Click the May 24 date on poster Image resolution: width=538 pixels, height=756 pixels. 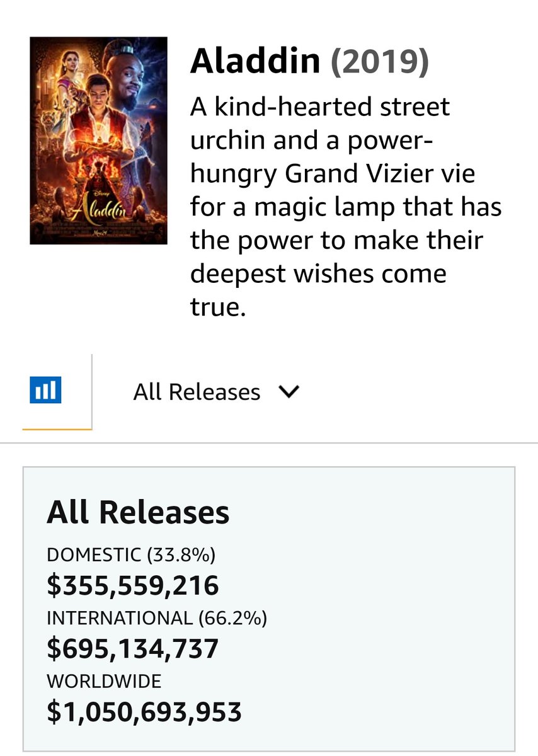(98, 232)
